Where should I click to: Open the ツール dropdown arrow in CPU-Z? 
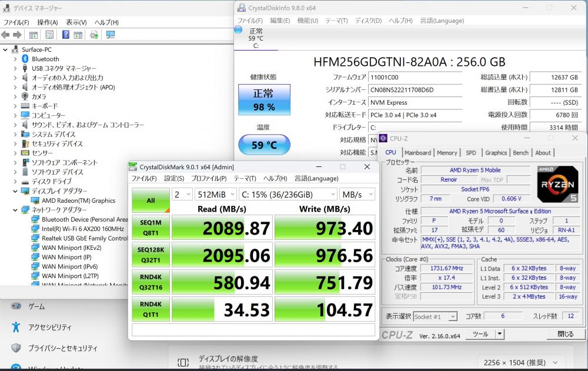click(499, 333)
